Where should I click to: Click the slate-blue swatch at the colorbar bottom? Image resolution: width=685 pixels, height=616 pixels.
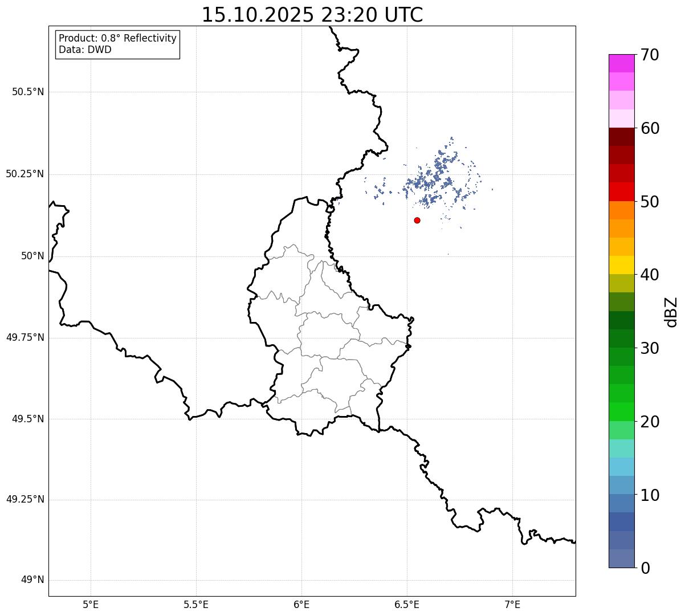point(621,558)
